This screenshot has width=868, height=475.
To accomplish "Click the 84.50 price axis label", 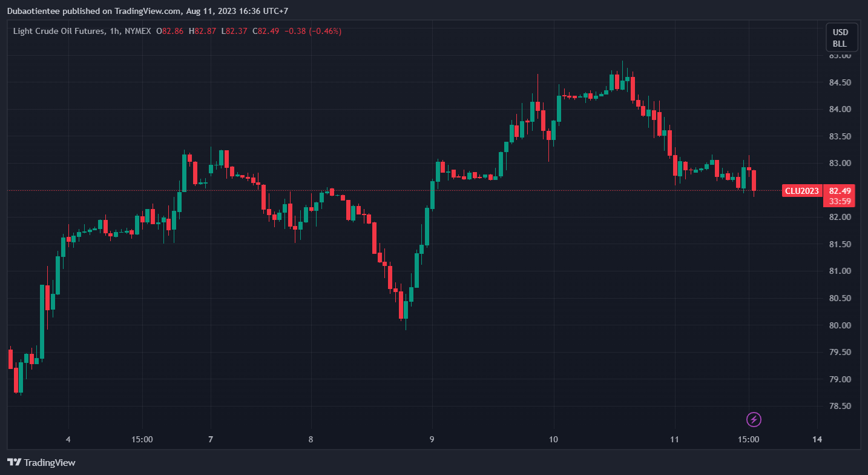I will pos(840,82).
